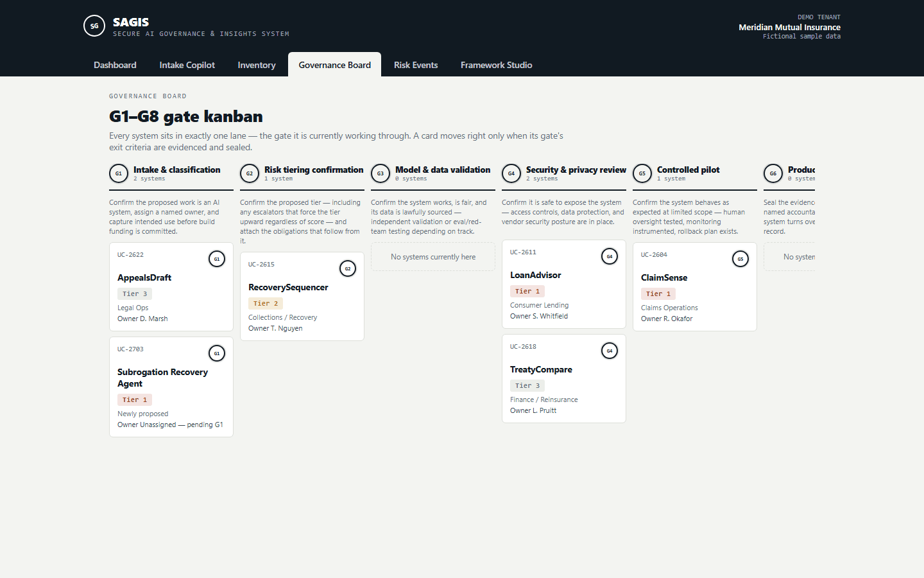The width and height of the screenshot is (924, 578).
Task: Click the Model & data validation lane title
Action: 443,170
